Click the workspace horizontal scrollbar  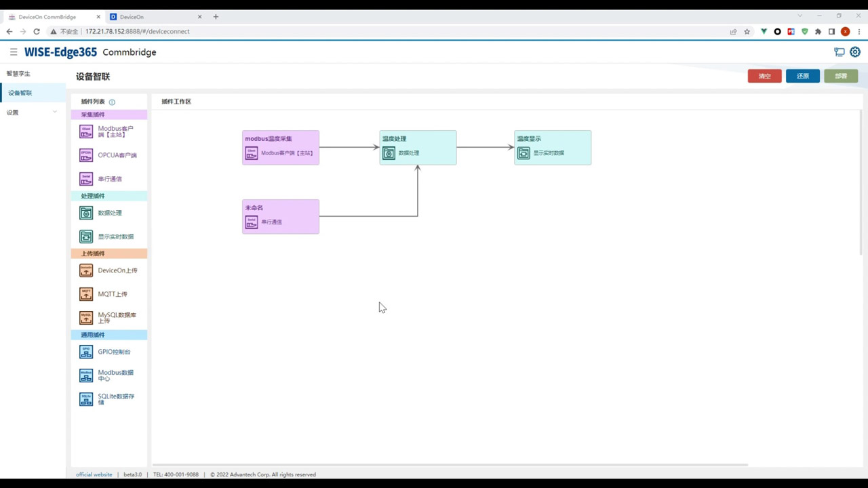[451, 465]
